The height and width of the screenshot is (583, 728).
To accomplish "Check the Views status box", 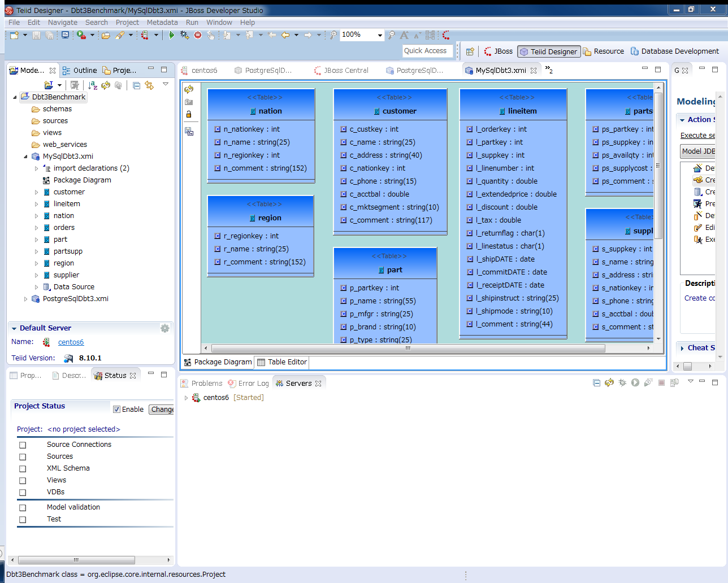I will [23, 481].
